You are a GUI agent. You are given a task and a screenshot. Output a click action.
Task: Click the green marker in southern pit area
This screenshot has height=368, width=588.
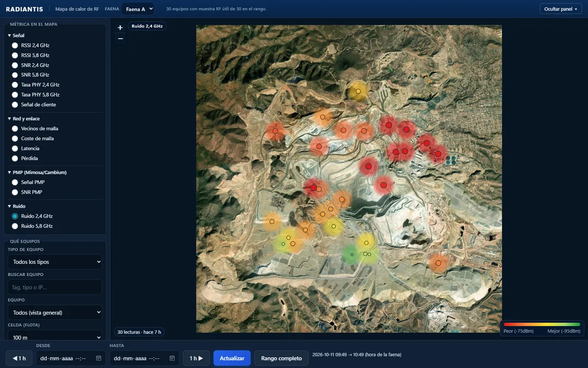pos(351,255)
